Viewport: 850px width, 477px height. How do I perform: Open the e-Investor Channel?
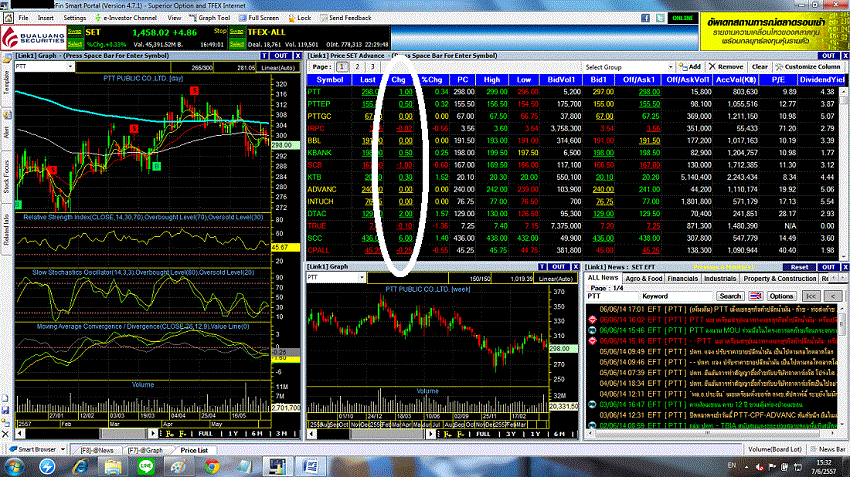[126, 18]
